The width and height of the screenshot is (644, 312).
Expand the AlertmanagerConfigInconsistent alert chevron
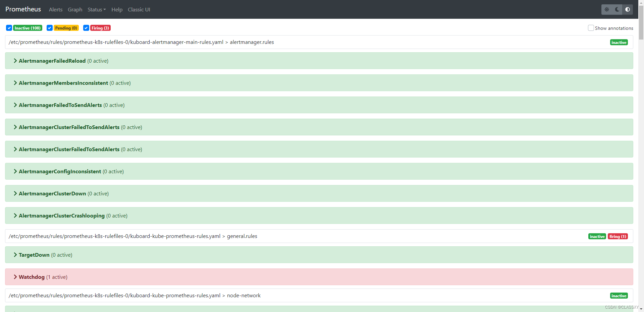click(x=15, y=171)
